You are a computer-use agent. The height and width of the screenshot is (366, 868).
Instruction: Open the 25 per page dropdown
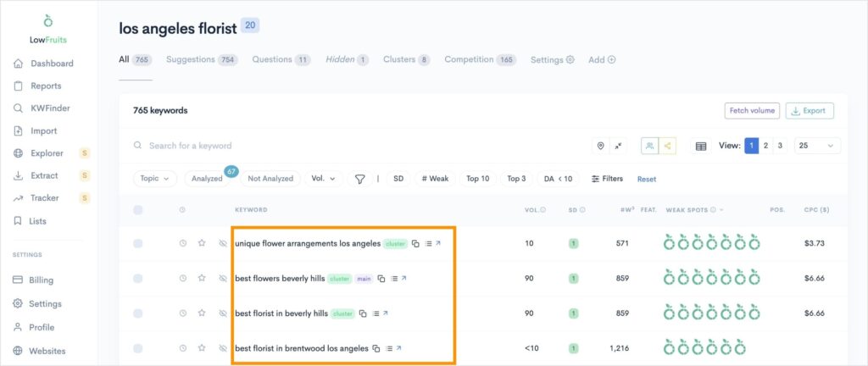click(817, 146)
